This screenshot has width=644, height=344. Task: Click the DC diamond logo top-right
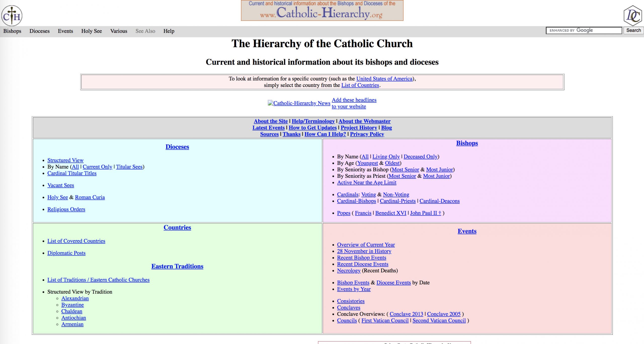pos(633,15)
